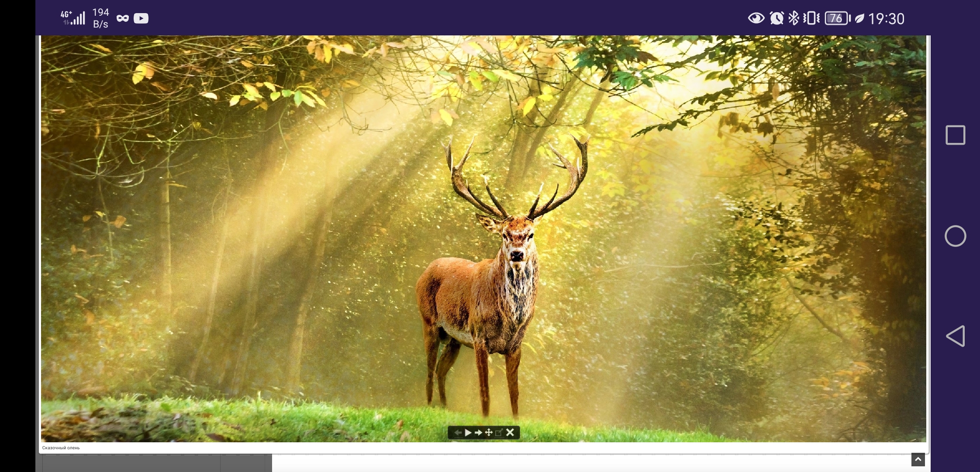Tap the infinity icon in status bar
Image resolution: width=980 pixels, height=472 pixels.
pyautogui.click(x=123, y=18)
